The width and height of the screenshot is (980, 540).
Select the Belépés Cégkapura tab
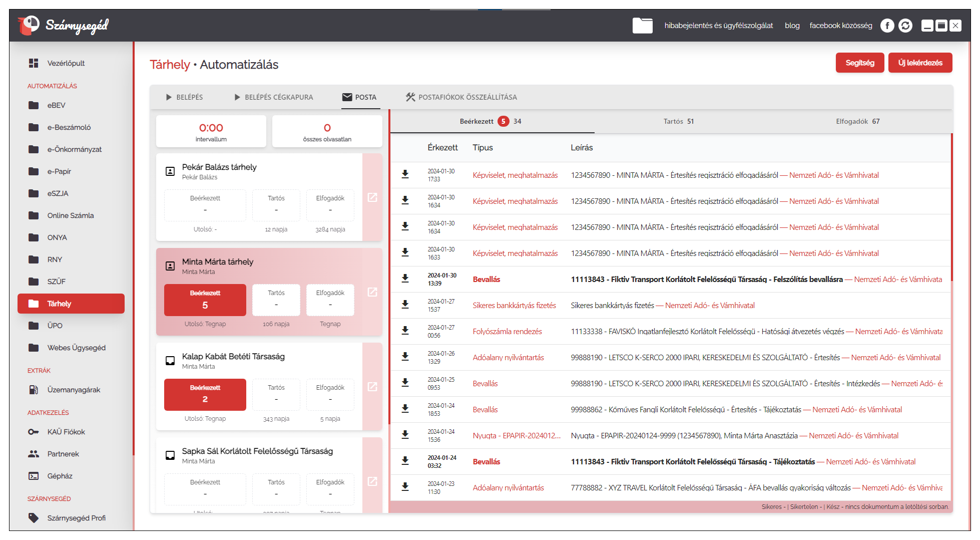pyautogui.click(x=274, y=97)
